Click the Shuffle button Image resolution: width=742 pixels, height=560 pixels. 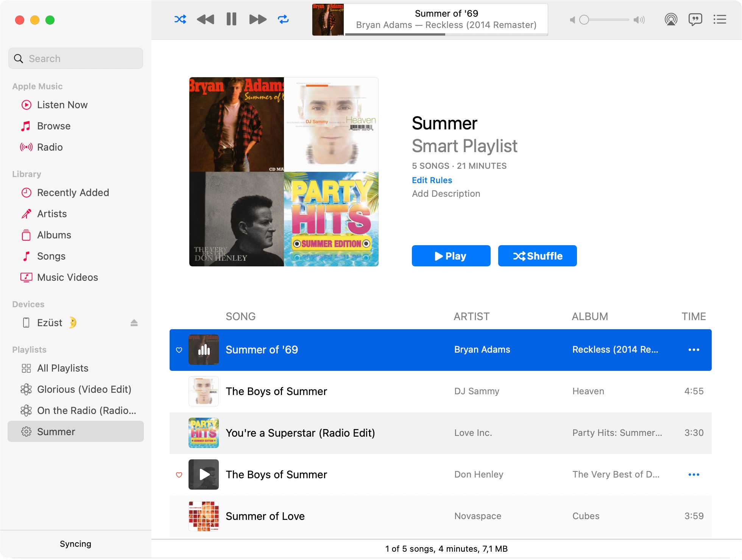point(537,256)
